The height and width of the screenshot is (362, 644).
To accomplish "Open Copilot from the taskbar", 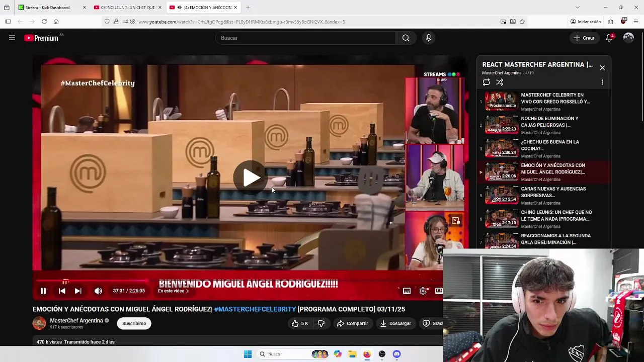I will tap(338, 354).
